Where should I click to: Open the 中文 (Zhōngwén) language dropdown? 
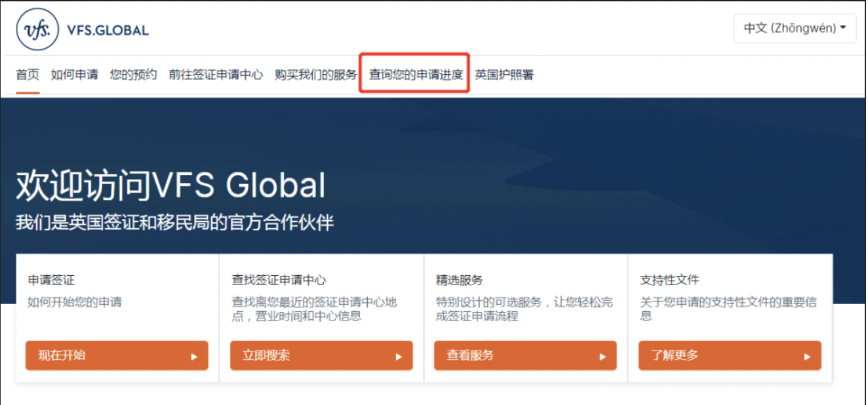(x=795, y=28)
